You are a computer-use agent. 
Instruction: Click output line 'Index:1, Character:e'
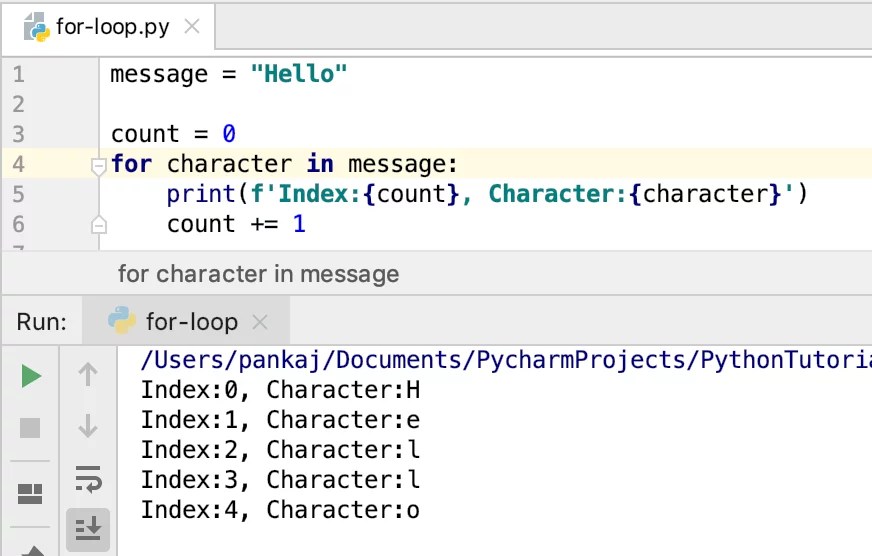pos(280,420)
